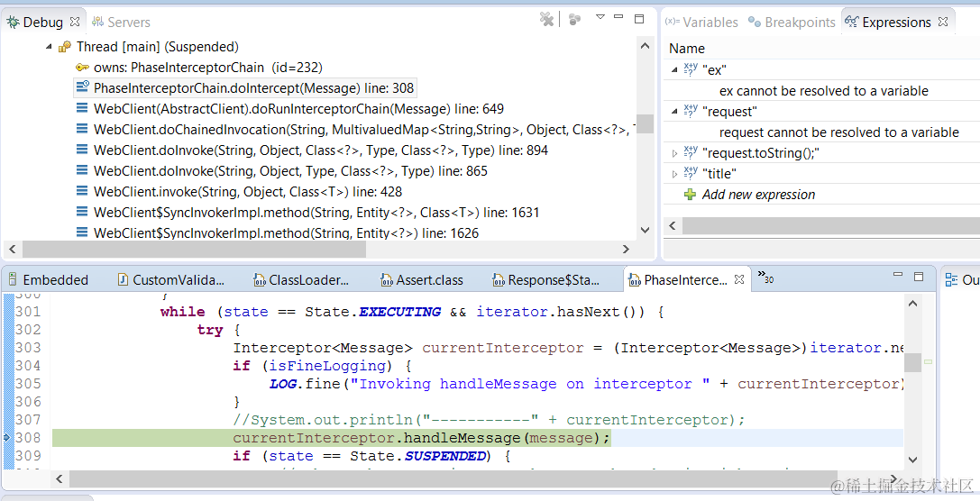Select the "title" expression row
Viewport: 980px width, 501px height.
click(x=821, y=174)
